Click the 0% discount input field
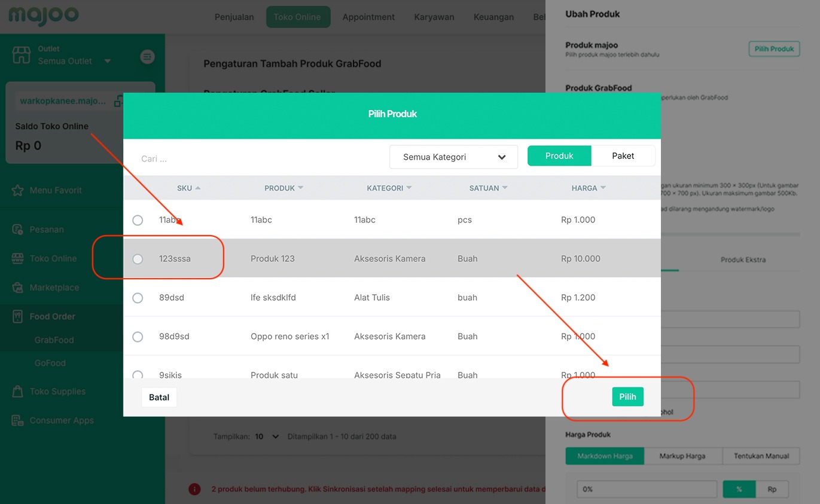The width and height of the screenshot is (820, 504). click(647, 489)
